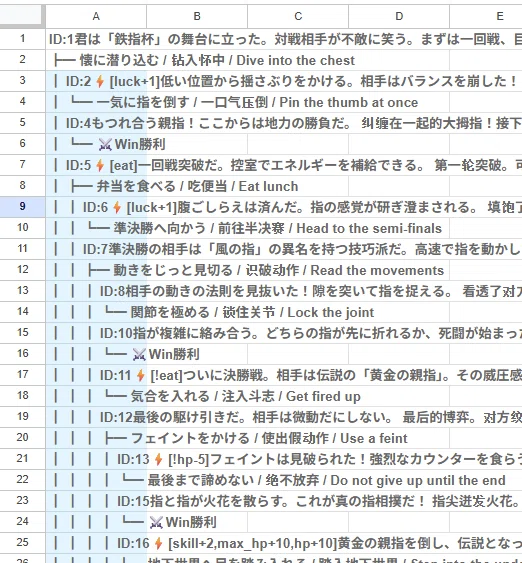Click cell 'ID:6 [luck+1]腹ごしらえ'
Screen dimensions: 522x563
[x=288, y=207]
